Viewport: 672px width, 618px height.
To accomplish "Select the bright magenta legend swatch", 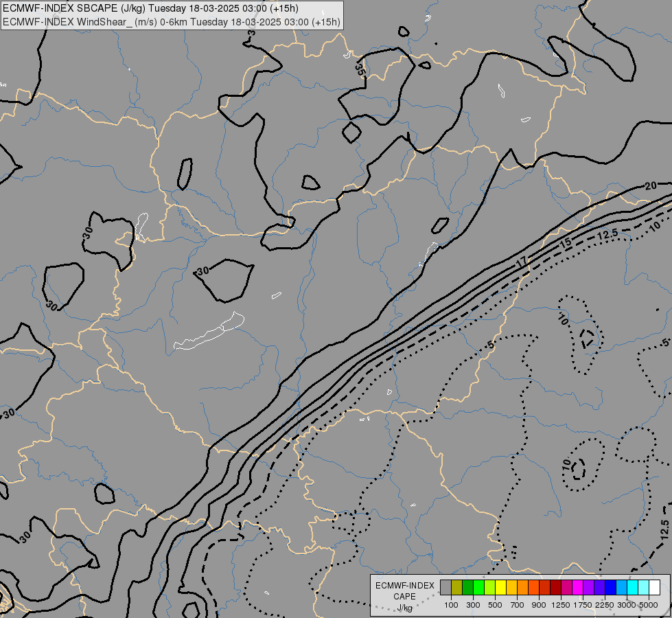I will pyautogui.click(x=577, y=587).
